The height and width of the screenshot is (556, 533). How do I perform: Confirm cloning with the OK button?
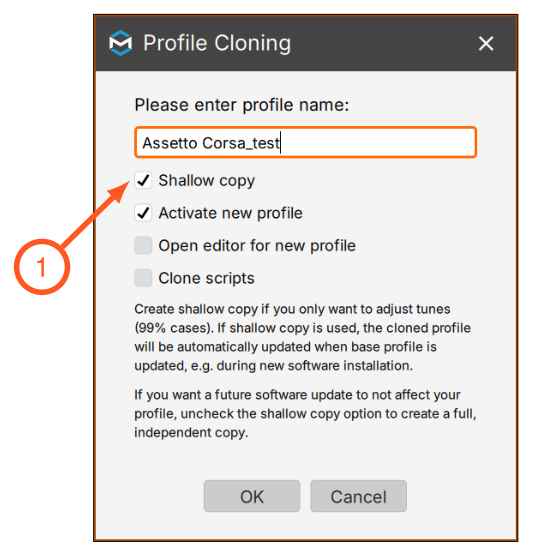252,496
